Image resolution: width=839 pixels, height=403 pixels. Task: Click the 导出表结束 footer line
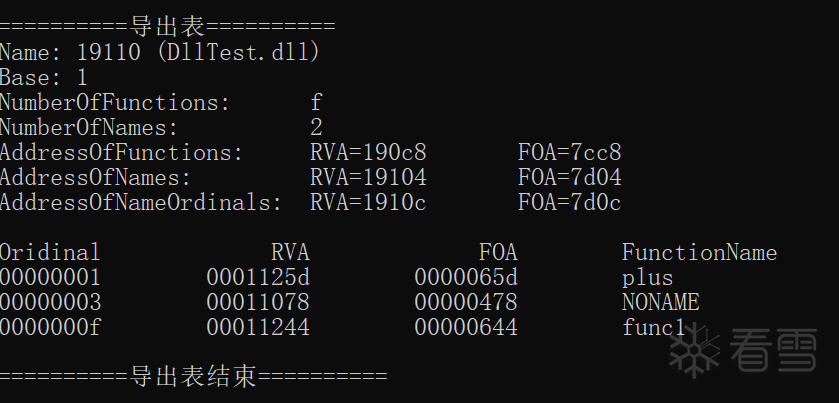pos(193,377)
